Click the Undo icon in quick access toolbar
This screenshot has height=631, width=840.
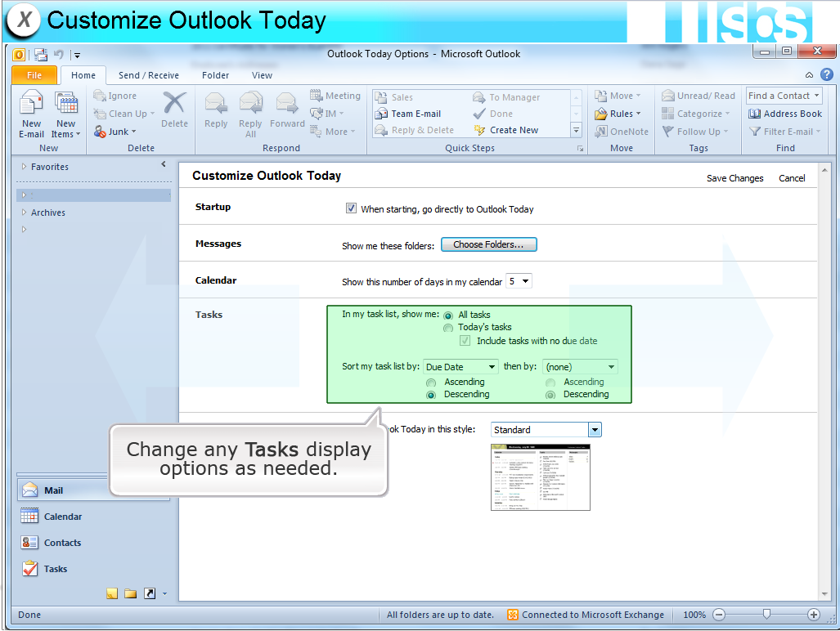pos(58,55)
